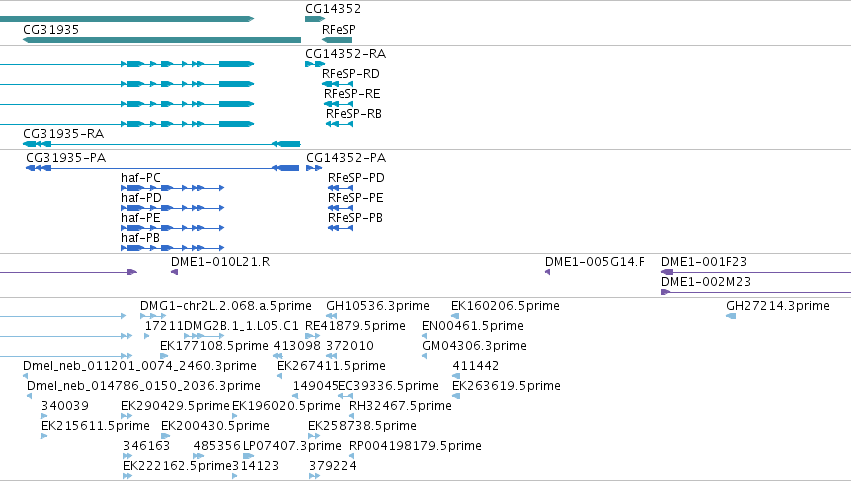The image size is (851, 481).
Task: Select the RFeSP-RE transcript
Action: point(339,104)
